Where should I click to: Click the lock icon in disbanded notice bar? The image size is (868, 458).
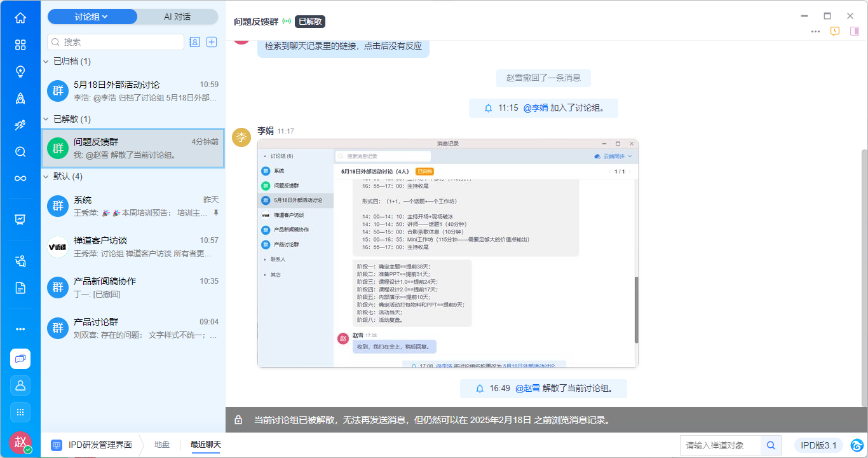238,420
